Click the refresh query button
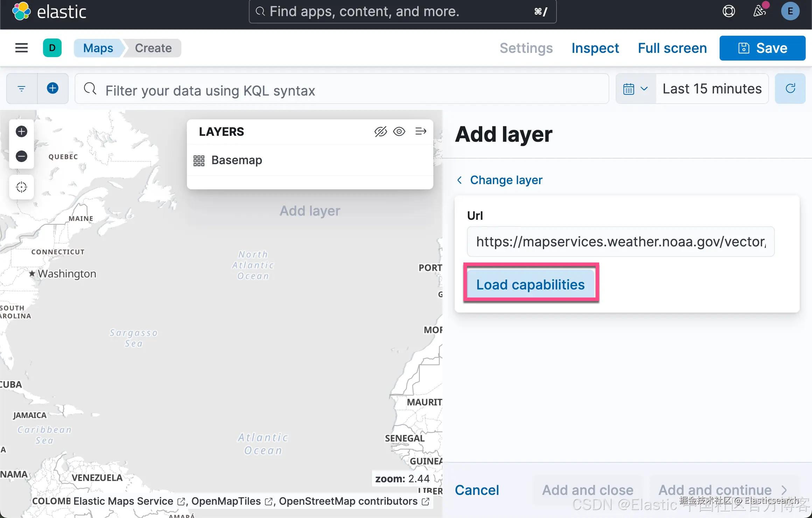The image size is (812, 518). pyautogui.click(x=790, y=89)
